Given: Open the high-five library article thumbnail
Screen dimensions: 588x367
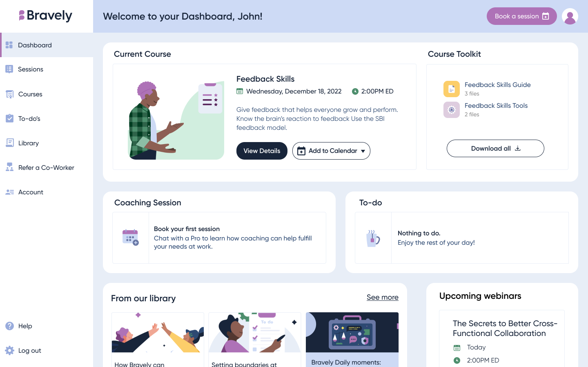Looking at the screenshot, I should [x=158, y=332].
